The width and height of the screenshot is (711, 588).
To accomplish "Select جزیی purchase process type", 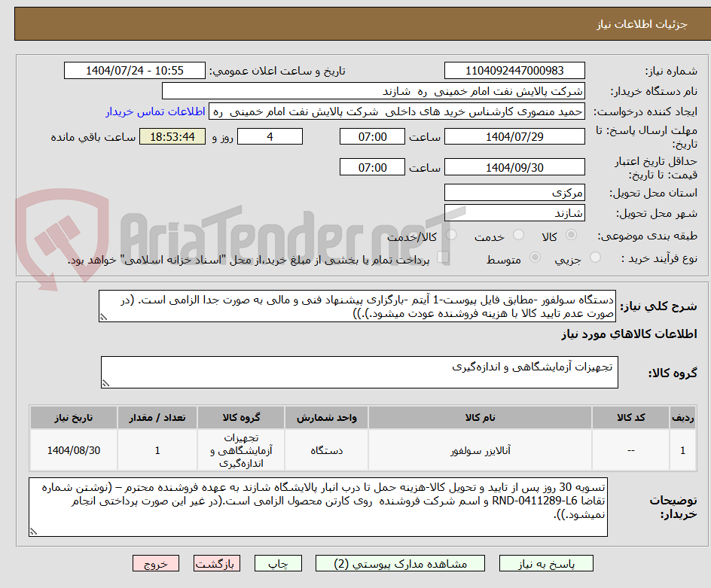I will (597, 257).
